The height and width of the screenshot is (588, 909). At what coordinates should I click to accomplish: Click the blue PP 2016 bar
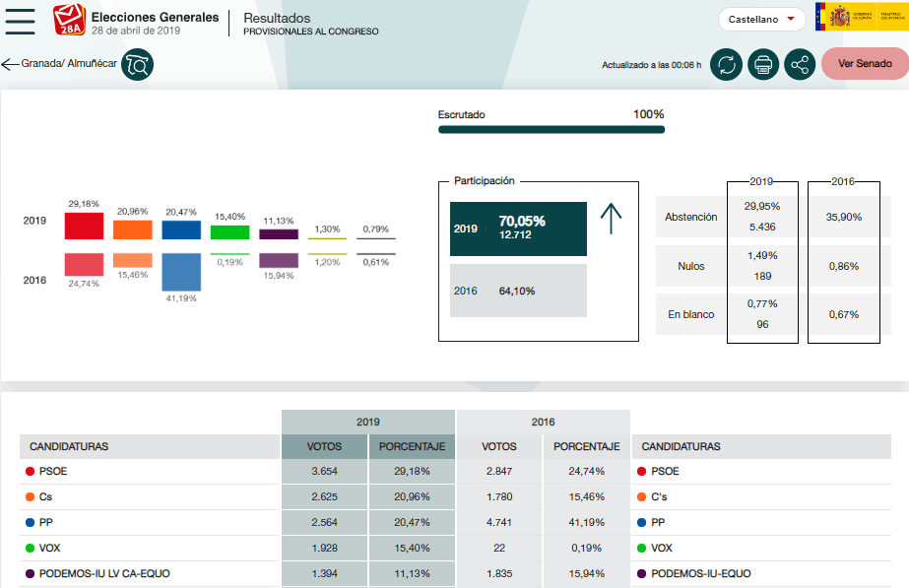(181, 272)
